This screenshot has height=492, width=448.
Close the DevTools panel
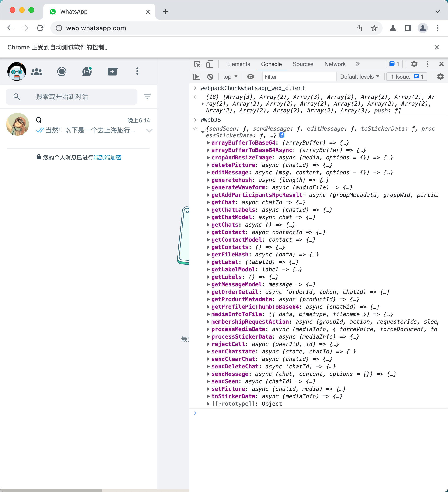[441, 64]
